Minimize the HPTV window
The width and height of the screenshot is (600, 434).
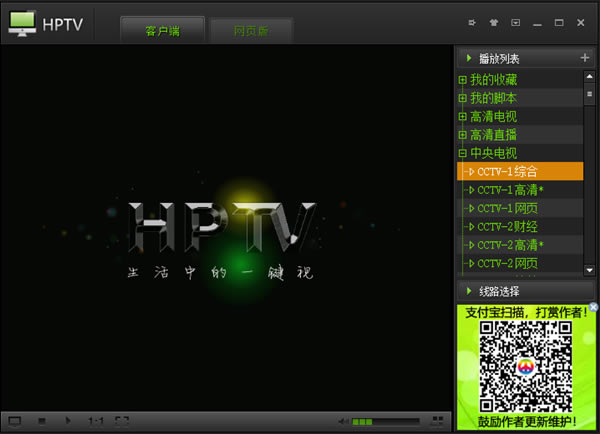click(x=537, y=24)
